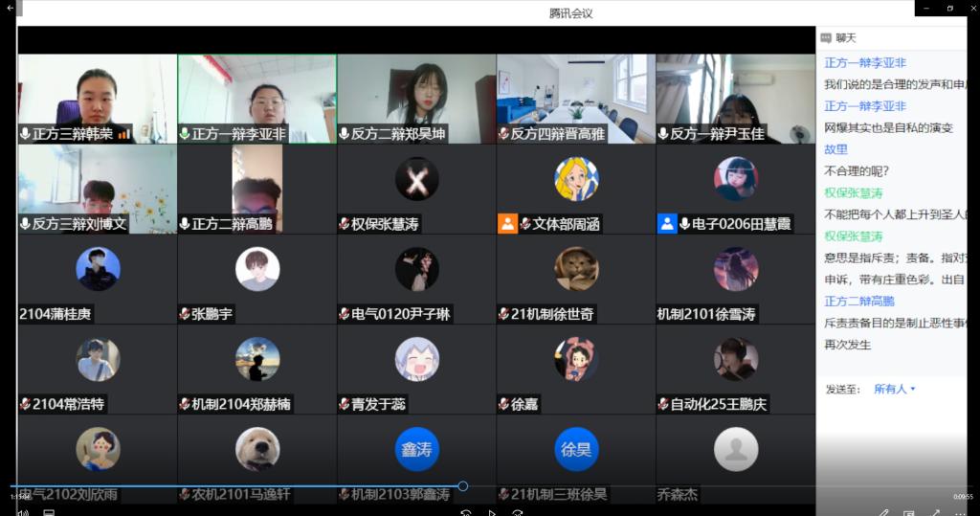980x516 pixels.
Task: Toggle the muted mic of 反方四辩晋高雅
Action: click(x=503, y=134)
